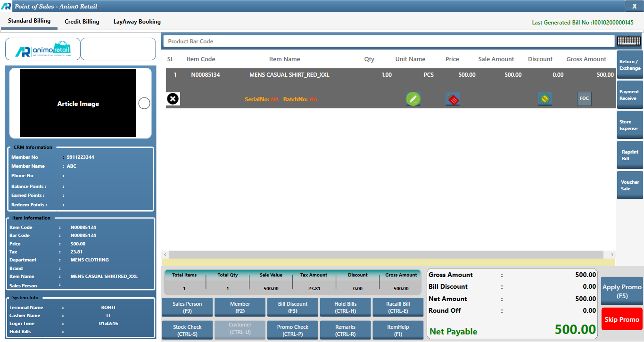Click the FOC icon on item row

584,99
